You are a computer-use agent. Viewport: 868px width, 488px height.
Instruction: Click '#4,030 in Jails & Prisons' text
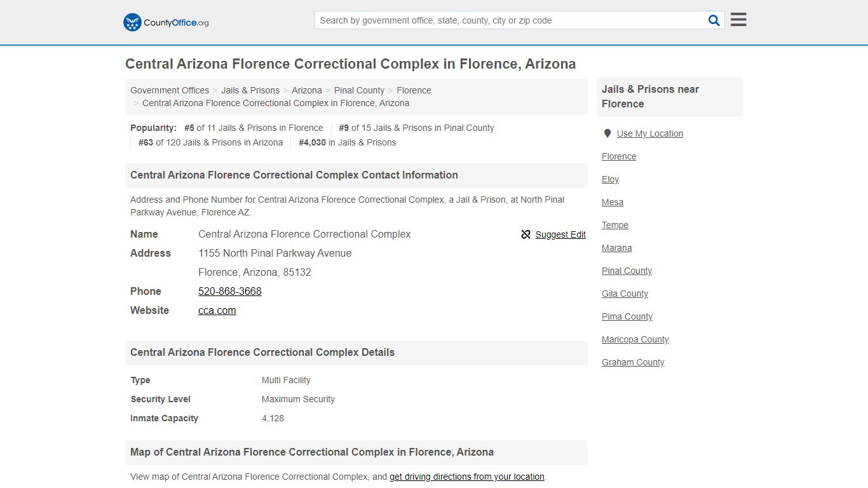[x=347, y=142]
